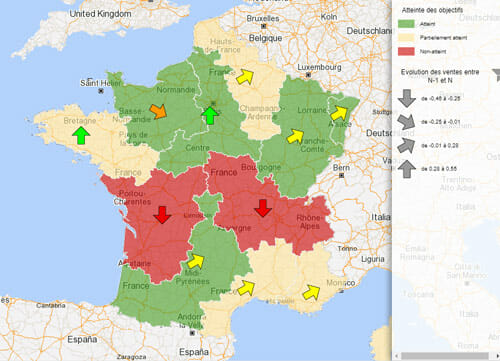
Task: Click the yellow arrow in Franche-Comté
Action: (295, 137)
